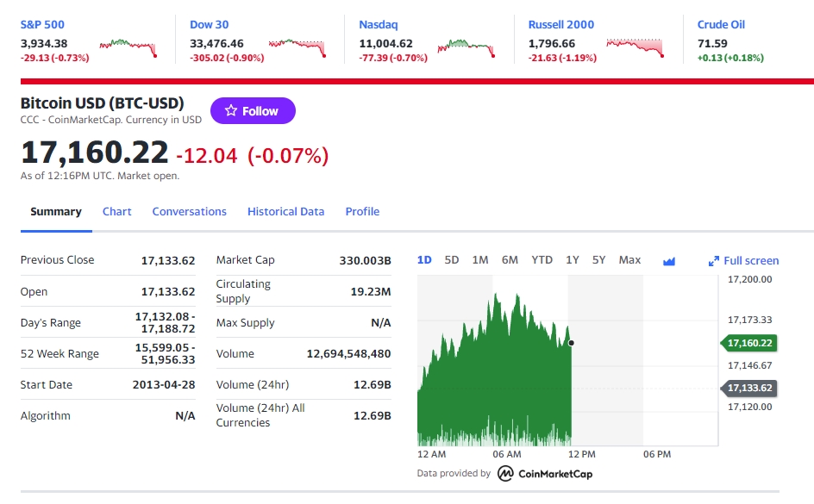Click the 17,160.22 green price label

click(749, 343)
